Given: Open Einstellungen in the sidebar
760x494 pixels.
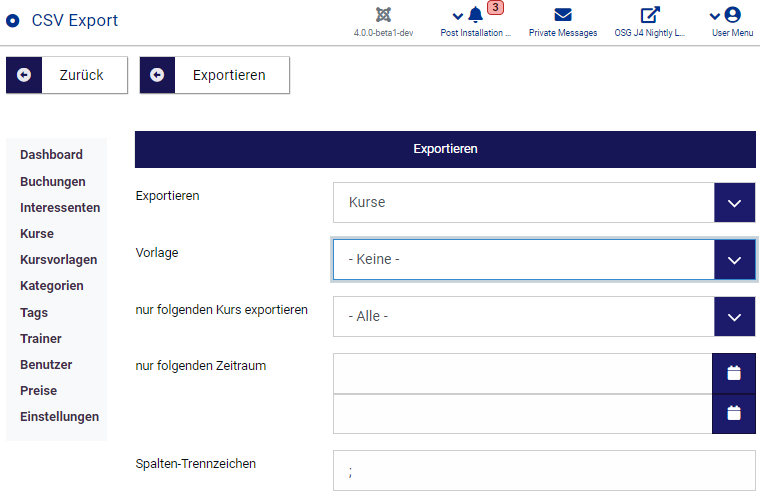Looking at the screenshot, I should tap(59, 417).
